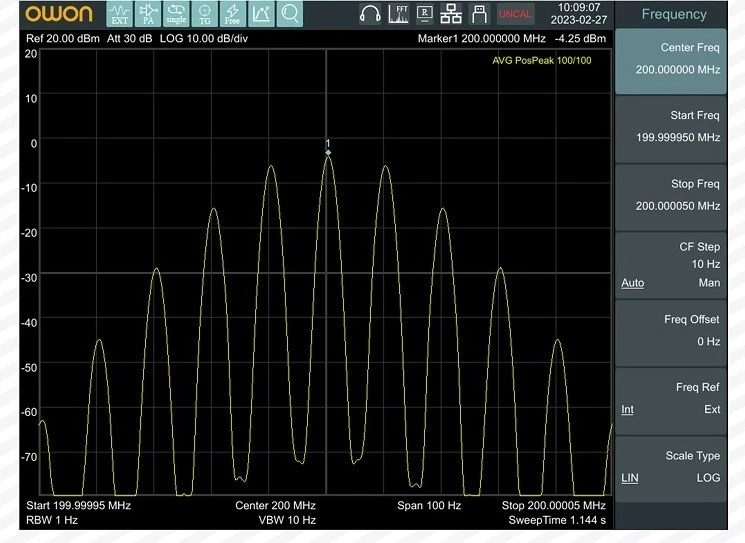745x543 pixels.
Task: Click the Att 30 dB readout
Action: [129, 38]
